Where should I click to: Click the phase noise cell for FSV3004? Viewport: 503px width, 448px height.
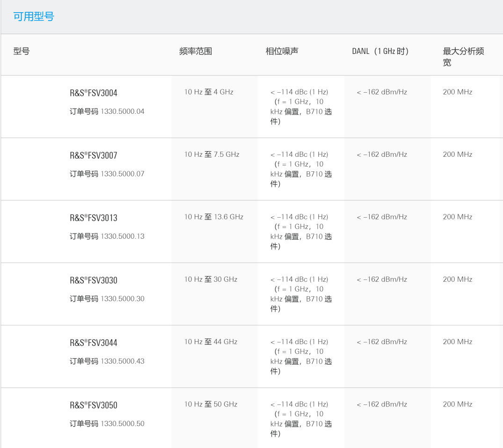301,107
